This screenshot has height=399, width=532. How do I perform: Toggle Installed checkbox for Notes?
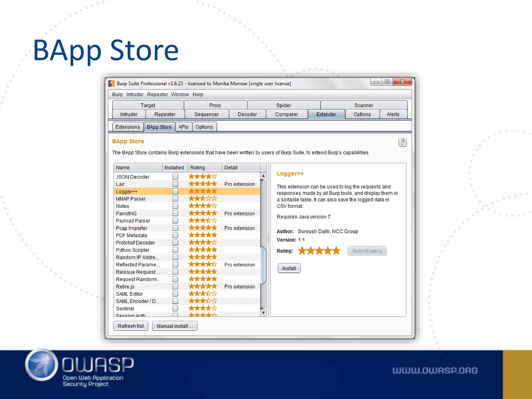point(175,206)
